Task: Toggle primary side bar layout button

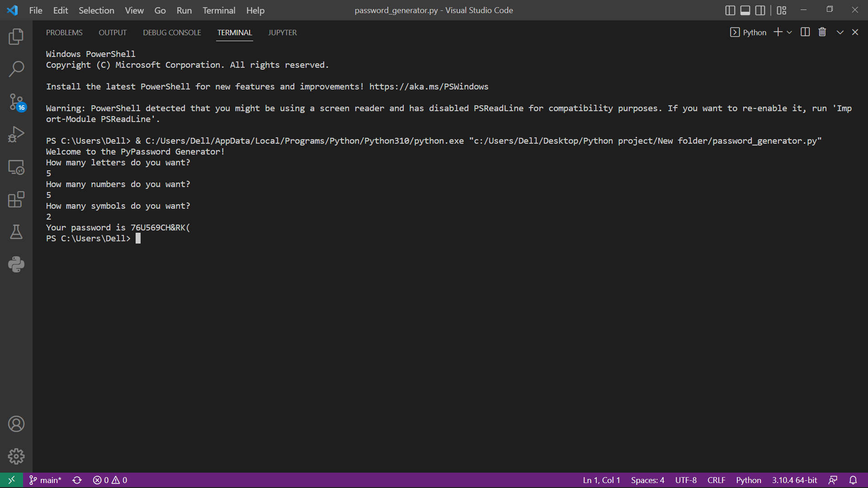Action: click(x=730, y=10)
